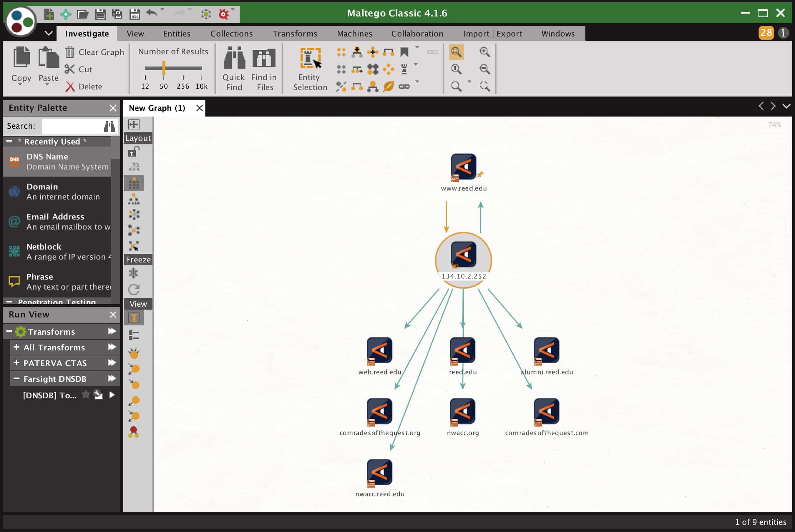Open the Paste dropdown arrow
The width and height of the screenshot is (795, 532).
[47, 85]
